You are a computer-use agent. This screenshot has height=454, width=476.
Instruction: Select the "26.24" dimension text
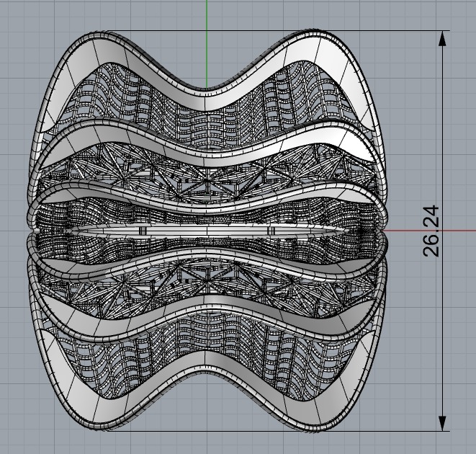coord(431,231)
